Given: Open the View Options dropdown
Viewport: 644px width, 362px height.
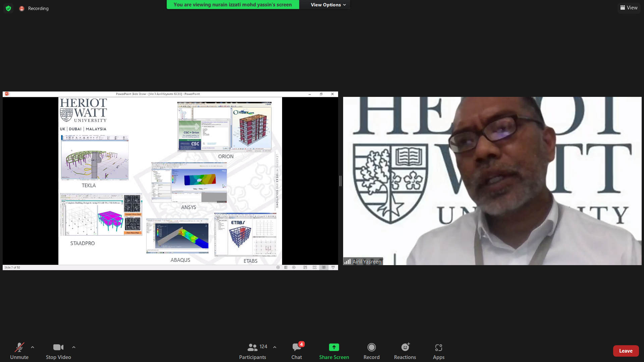Looking at the screenshot, I should [328, 5].
